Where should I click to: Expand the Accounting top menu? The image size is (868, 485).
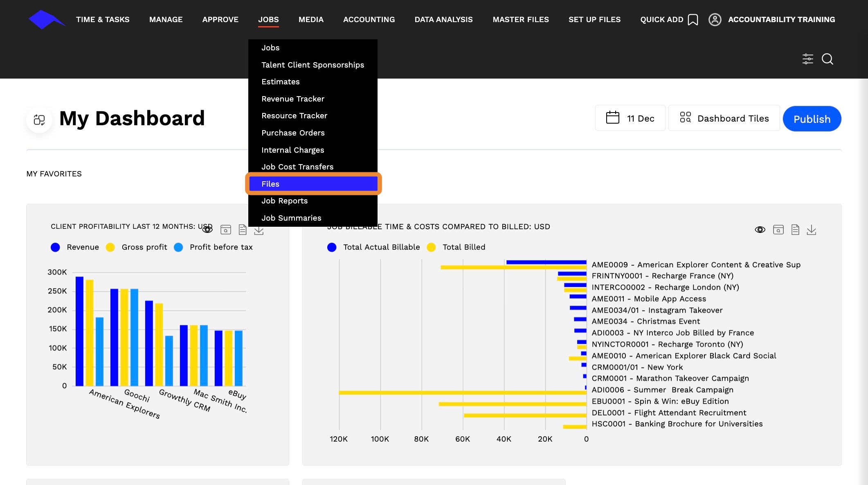click(x=369, y=20)
